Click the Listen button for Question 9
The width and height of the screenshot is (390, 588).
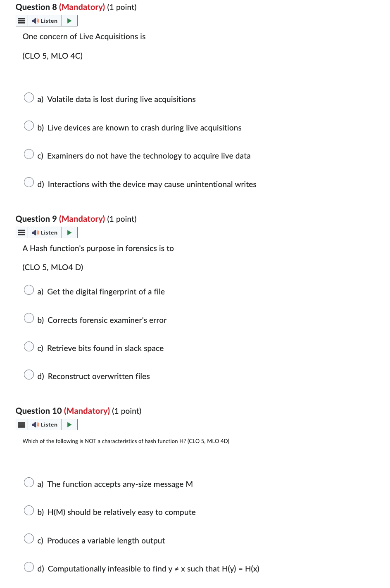tap(45, 232)
